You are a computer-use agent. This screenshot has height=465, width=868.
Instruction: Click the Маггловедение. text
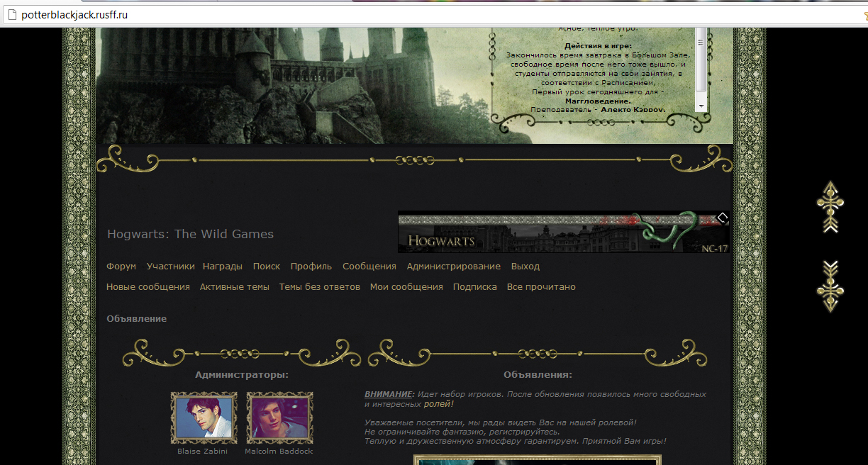coord(598,101)
